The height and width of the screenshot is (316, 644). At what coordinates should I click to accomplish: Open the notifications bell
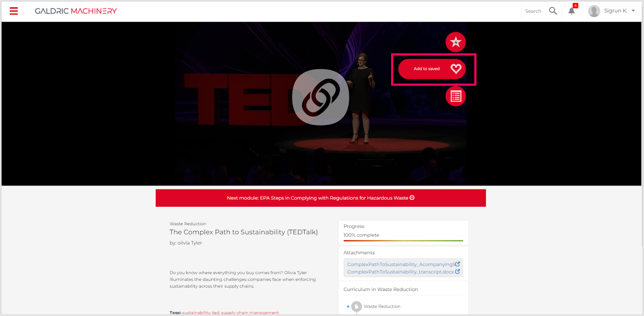[x=571, y=11]
